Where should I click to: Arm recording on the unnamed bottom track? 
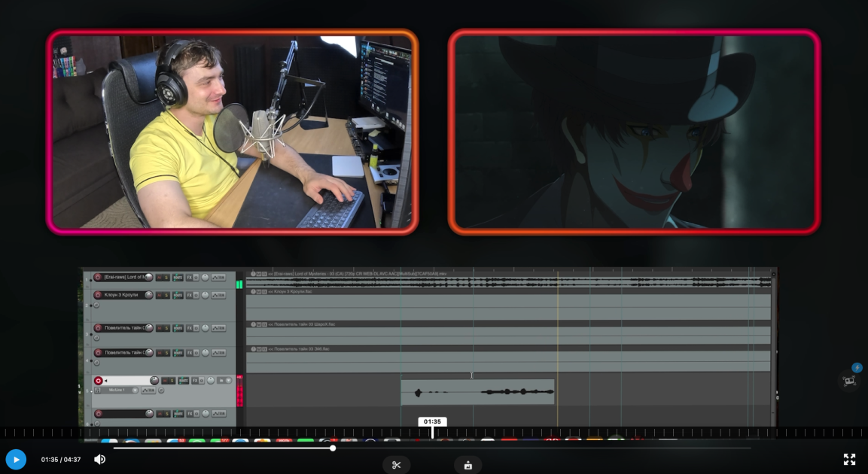coord(99,414)
